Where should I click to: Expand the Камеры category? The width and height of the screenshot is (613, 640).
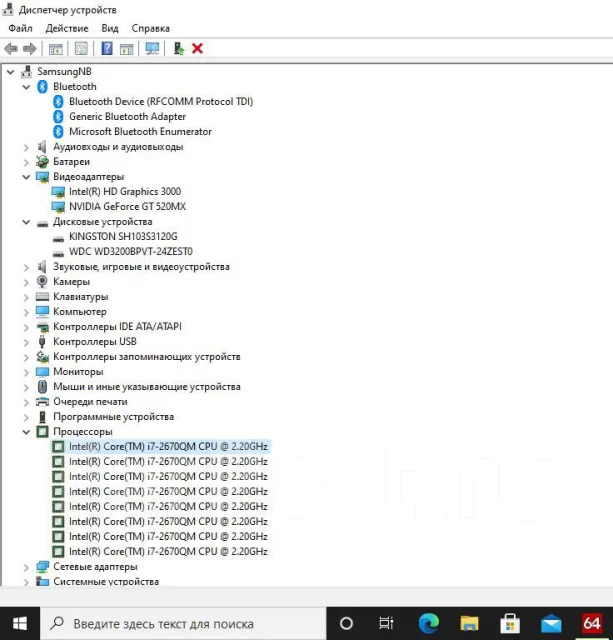27,282
